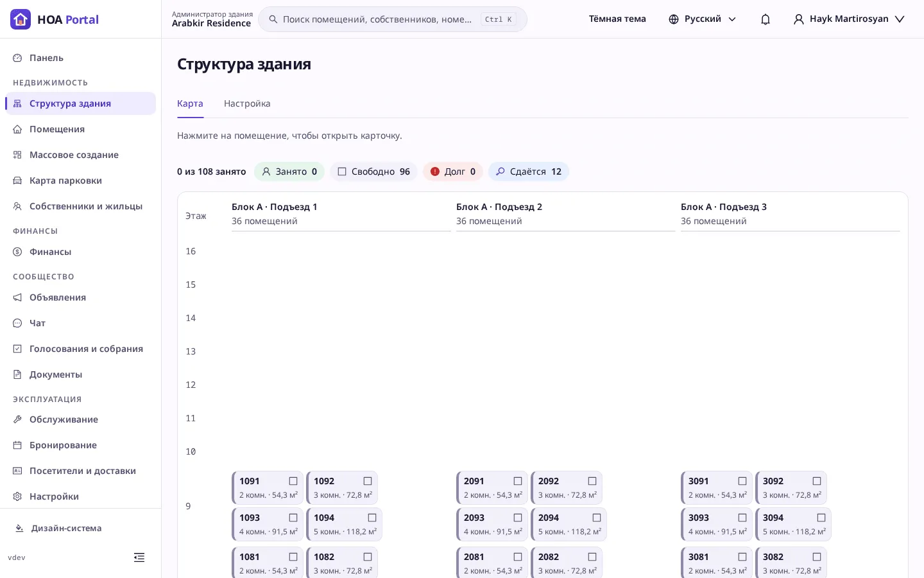Switch to the Карта tab
Viewport: 924px width, 578px height.
pos(190,104)
